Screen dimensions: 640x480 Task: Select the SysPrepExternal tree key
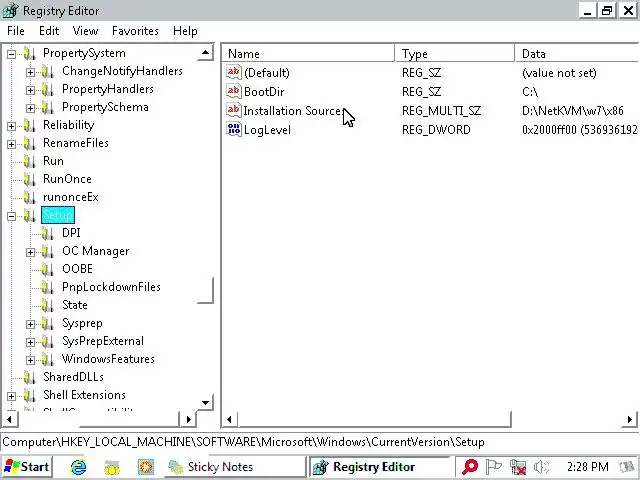(103, 341)
